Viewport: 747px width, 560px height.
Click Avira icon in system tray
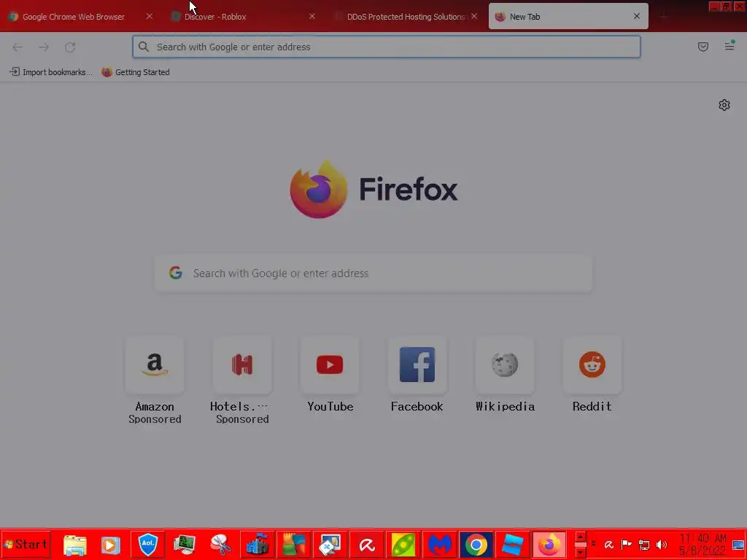pyautogui.click(x=609, y=544)
